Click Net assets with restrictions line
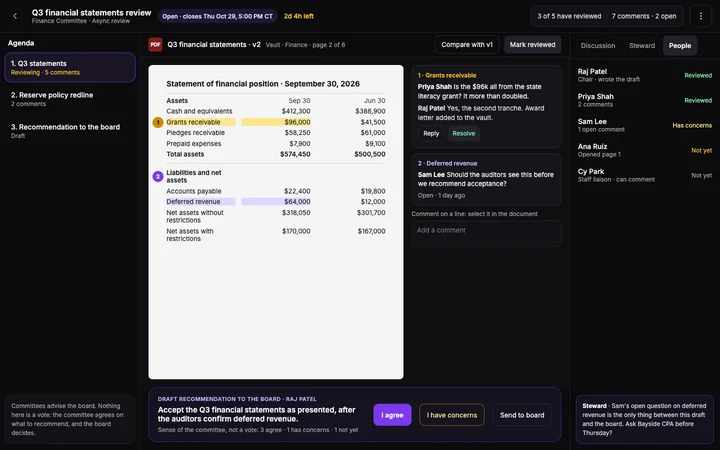 (276, 235)
